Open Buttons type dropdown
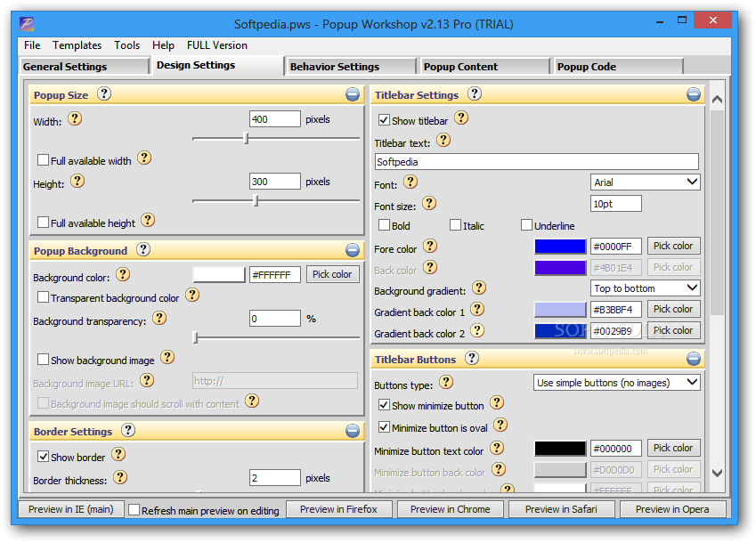The image size is (756, 543). pyautogui.click(x=617, y=383)
